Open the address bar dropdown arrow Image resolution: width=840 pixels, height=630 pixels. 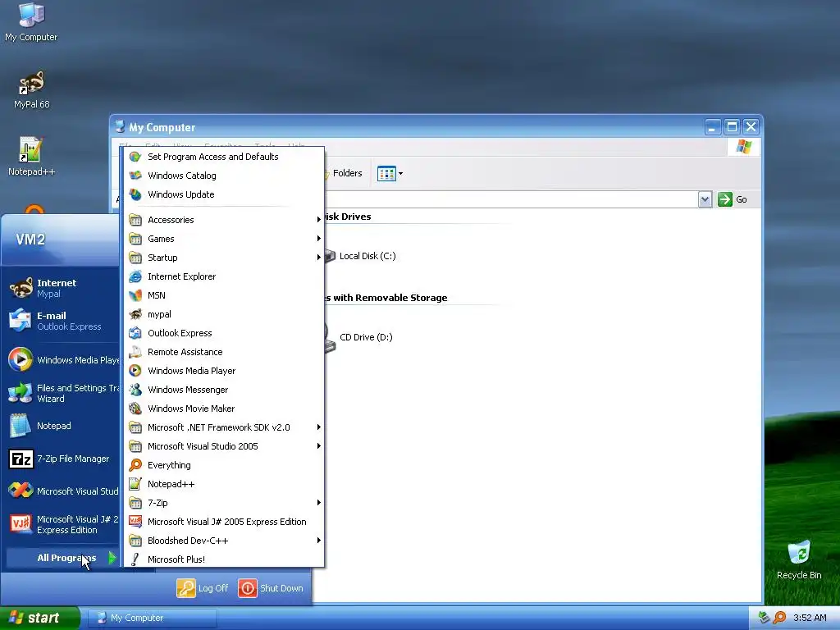[x=705, y=199]
